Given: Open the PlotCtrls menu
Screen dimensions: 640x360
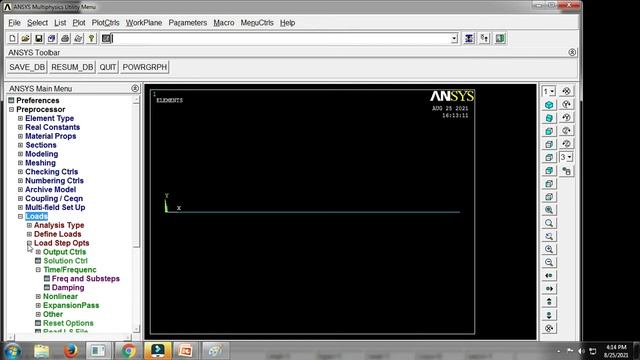Looking at the screenshot, I should [105, 23].
